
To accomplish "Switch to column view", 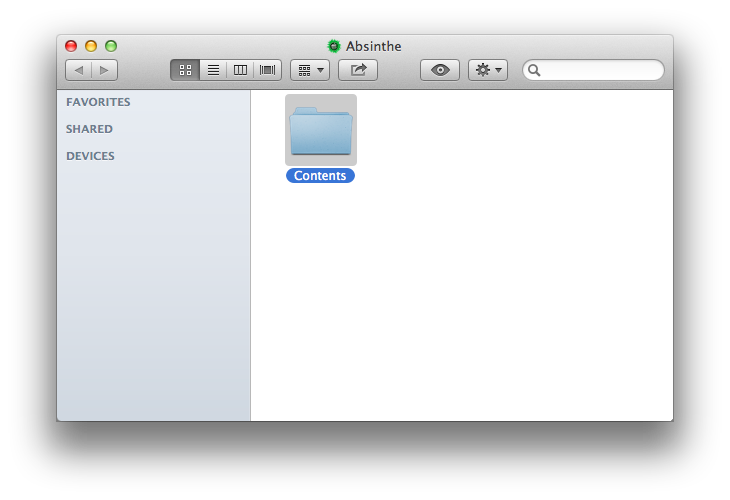I will [x=240, y=70].
